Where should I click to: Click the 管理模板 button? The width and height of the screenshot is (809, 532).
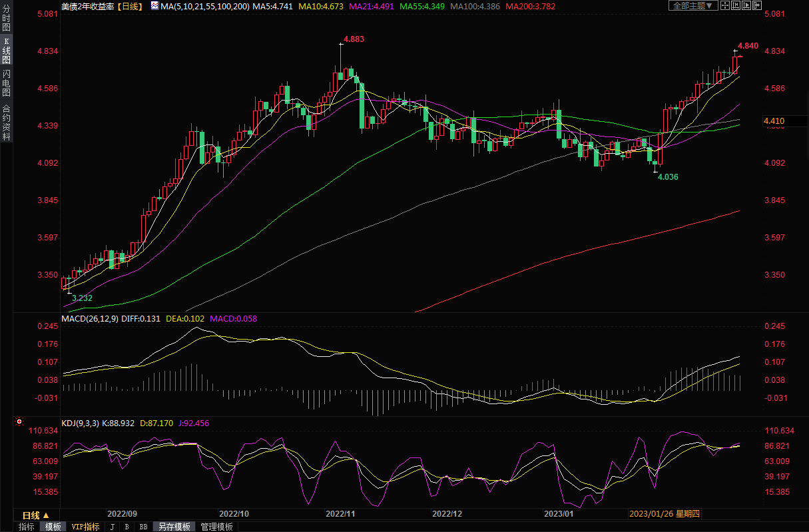[x=217, y=527]
